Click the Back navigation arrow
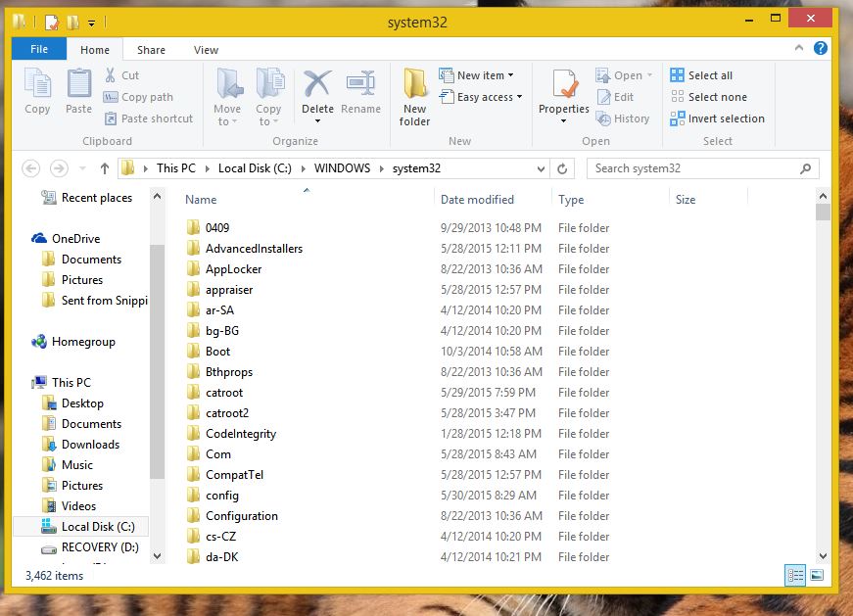The image size is (853, 616). point(31,168)
